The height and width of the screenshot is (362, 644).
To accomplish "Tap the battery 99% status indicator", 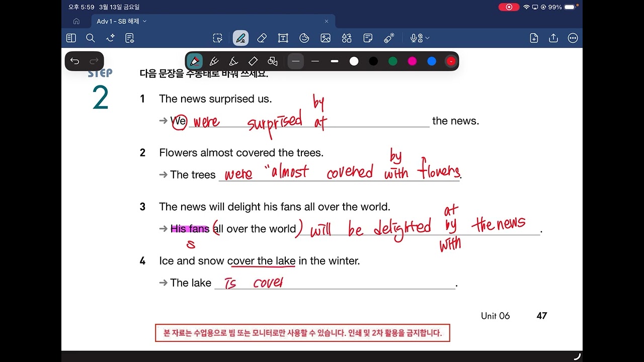I will coord(561,7).
